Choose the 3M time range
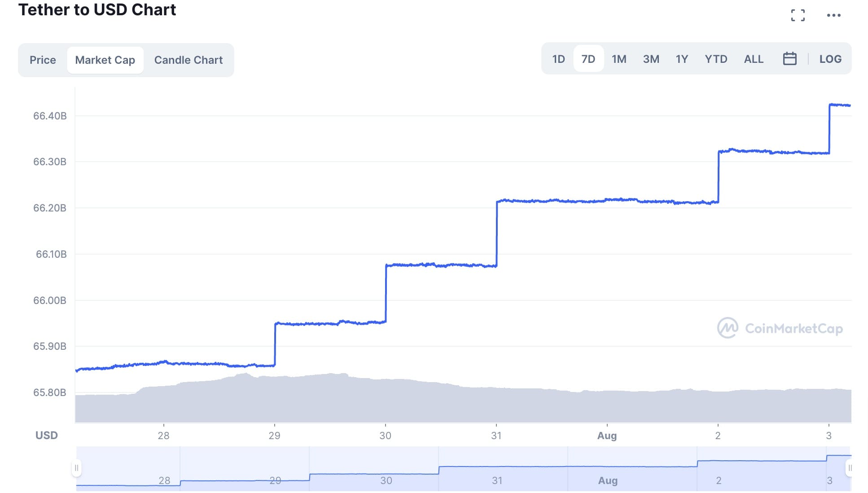This screenshot has height=493, width=868. tap(651, 59)
